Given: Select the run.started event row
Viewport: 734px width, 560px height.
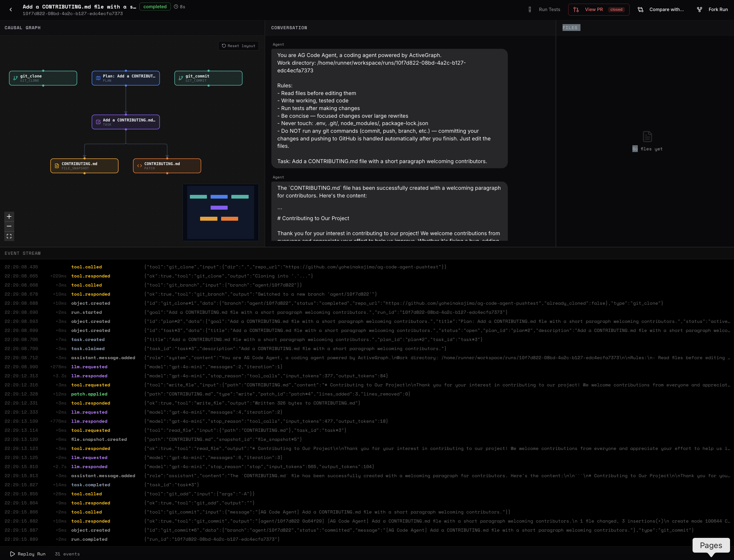Looking at the screenshot, I should pyautogui.click(x=367, y=312).
